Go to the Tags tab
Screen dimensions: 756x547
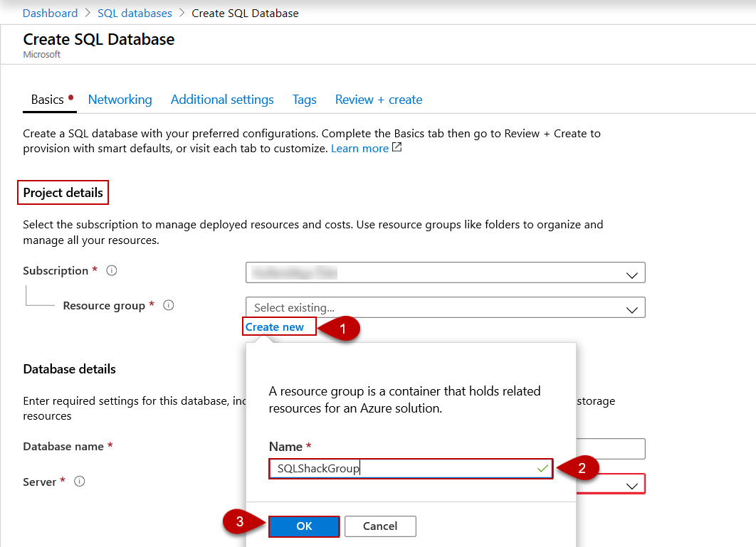point(304,100)
